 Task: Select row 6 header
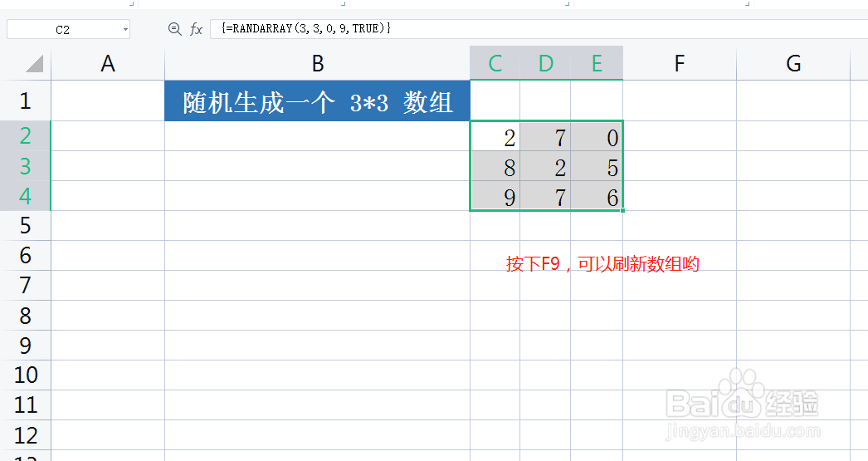tap(26, 256)
